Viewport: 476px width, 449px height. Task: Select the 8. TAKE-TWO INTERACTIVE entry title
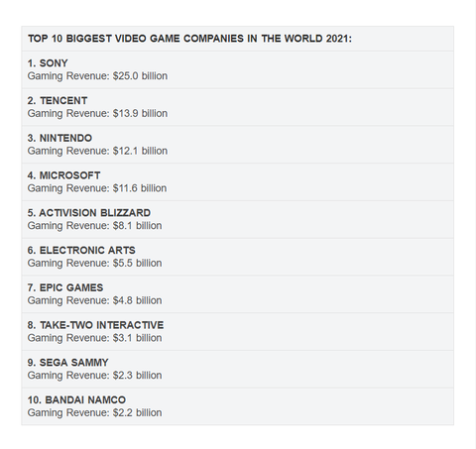coord(95,325)
